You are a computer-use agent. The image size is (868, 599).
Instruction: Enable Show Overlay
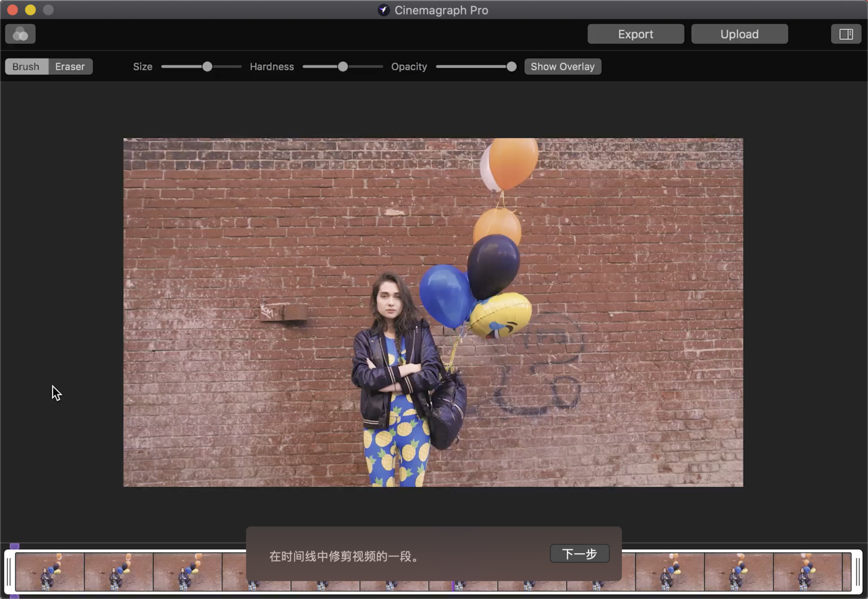click(562, 66)
